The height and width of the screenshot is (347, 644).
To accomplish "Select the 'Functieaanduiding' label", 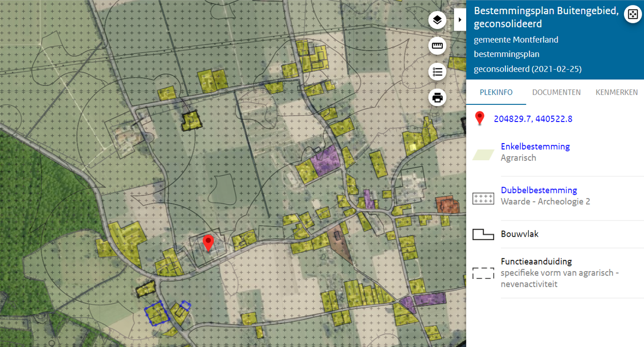I will point(536,261).
